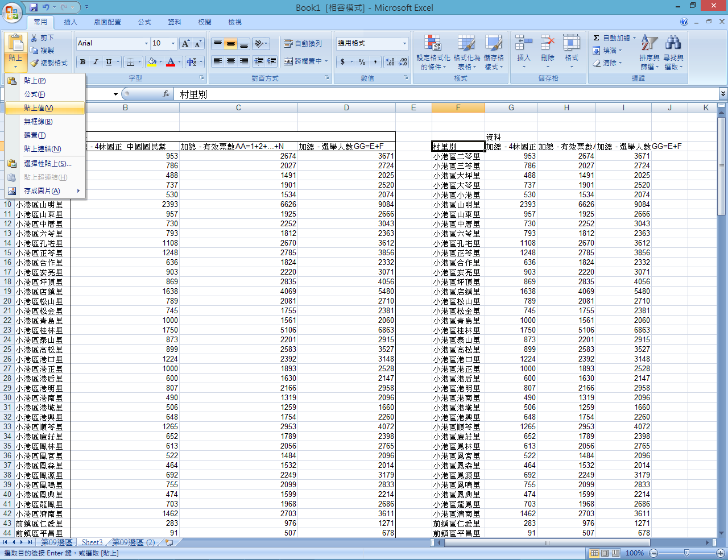Toggle Bold formatting
Image resolution: width=728 pixels, height=560 pixels.
pyautogui.click(x=82, y=61)
